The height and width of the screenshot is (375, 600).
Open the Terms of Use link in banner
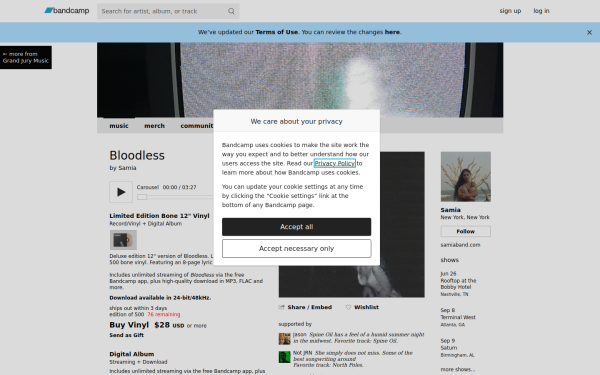277,32
